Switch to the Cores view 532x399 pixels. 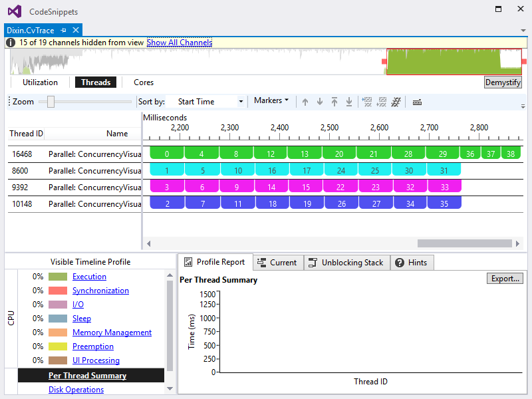click(x=144, y=82)
